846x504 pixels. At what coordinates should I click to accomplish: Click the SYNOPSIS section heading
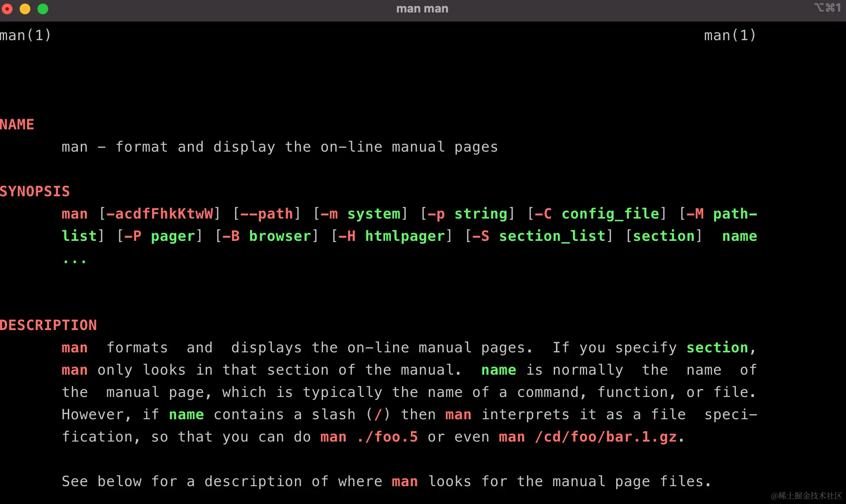[35, 191]
